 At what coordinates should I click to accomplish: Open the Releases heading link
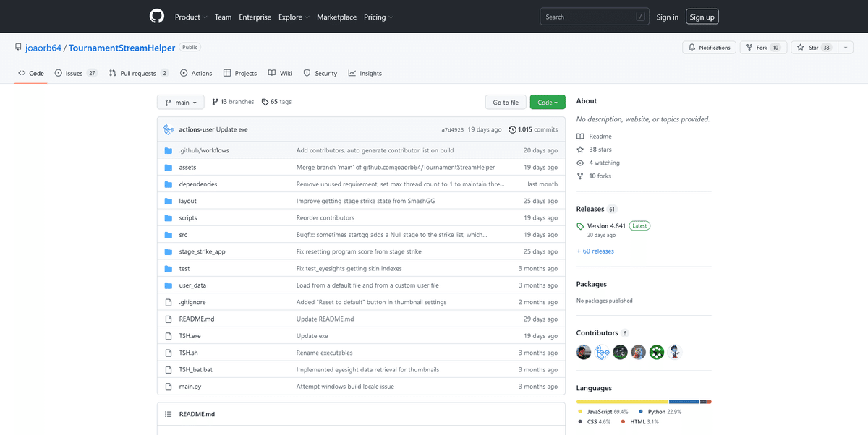pyautogui.click(x=590, y=209)
